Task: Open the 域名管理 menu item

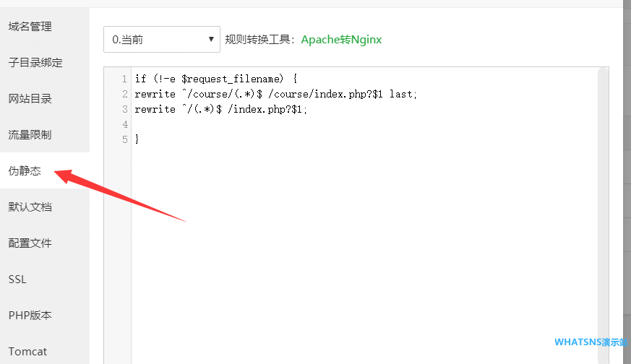Action: coord(30,27)
